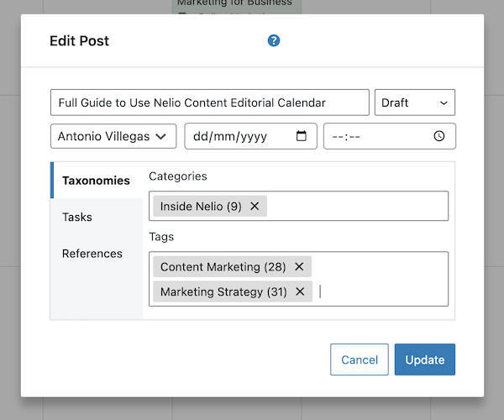This screenshot has height=420, width=504.
Task: Open the calendar date picker icon
Action: (x=302, y=136)
